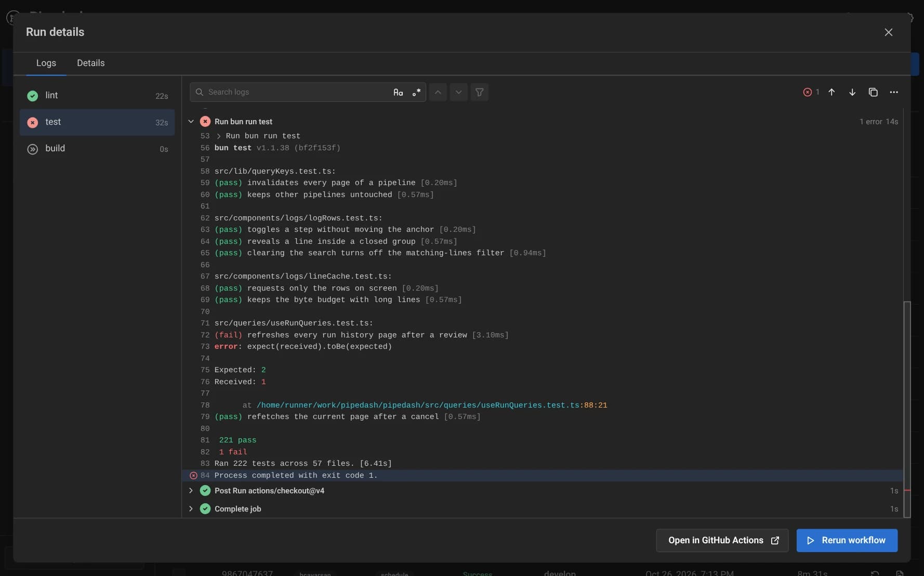The height and width of the screenshot is (576, 924).
Task: Switch to the Logs tab
Action: point(46,63)
